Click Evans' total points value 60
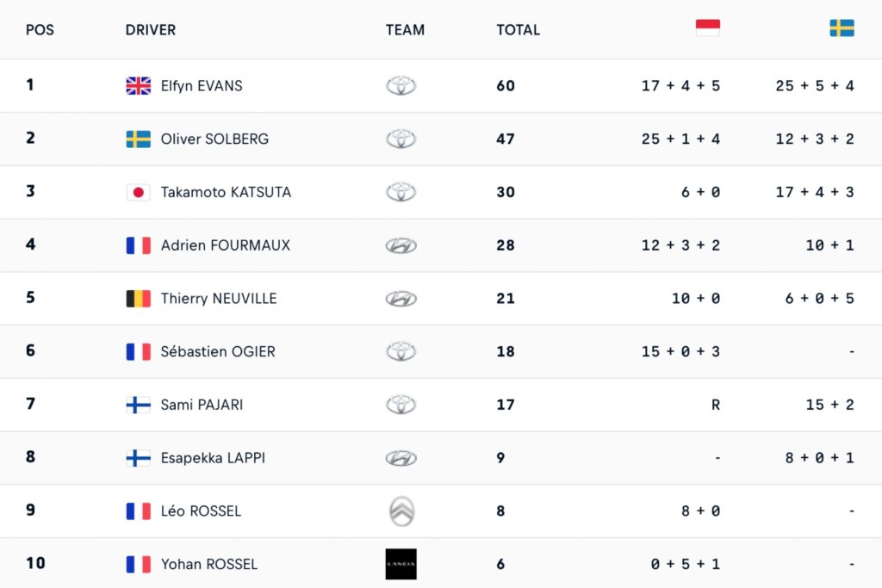 pos(506,85)
